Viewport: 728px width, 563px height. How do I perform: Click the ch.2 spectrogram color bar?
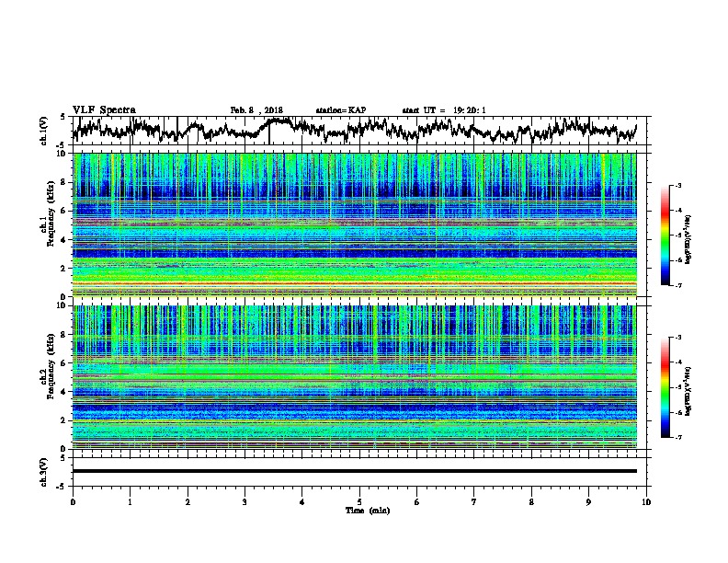point(665,387)
